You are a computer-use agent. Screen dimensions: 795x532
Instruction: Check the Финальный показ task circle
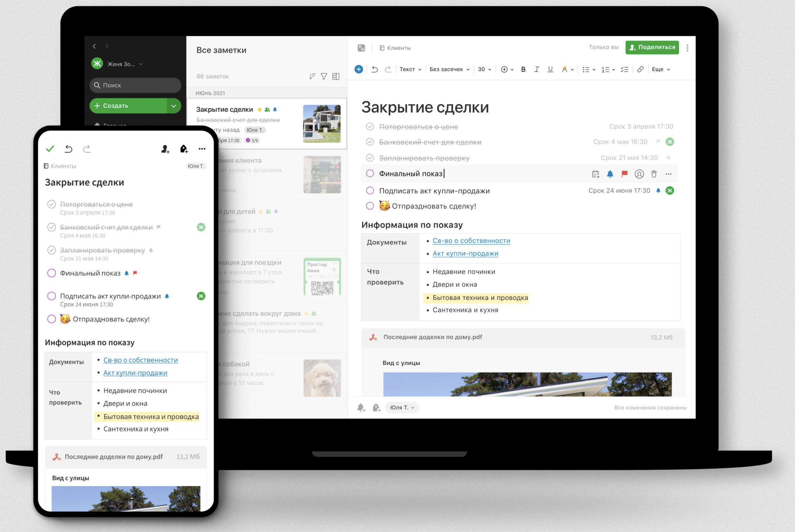[370, 173]
